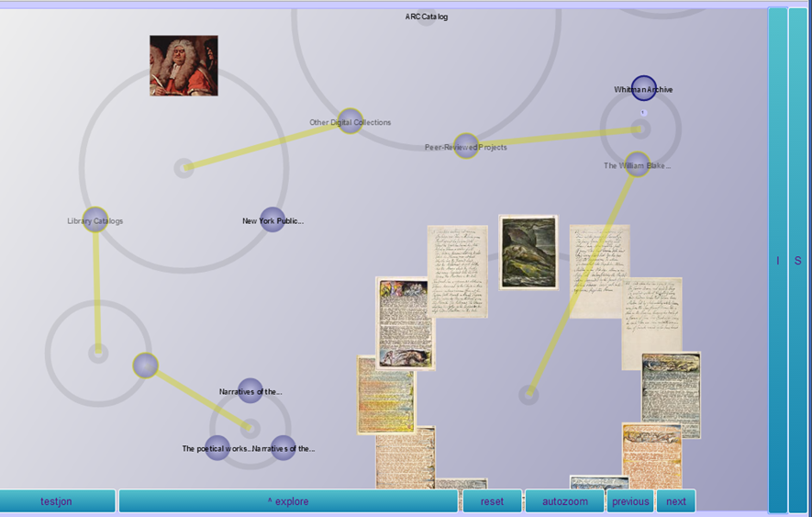
Task: Open the dark Blake painting thumbnail
Action: coord(528,253)
